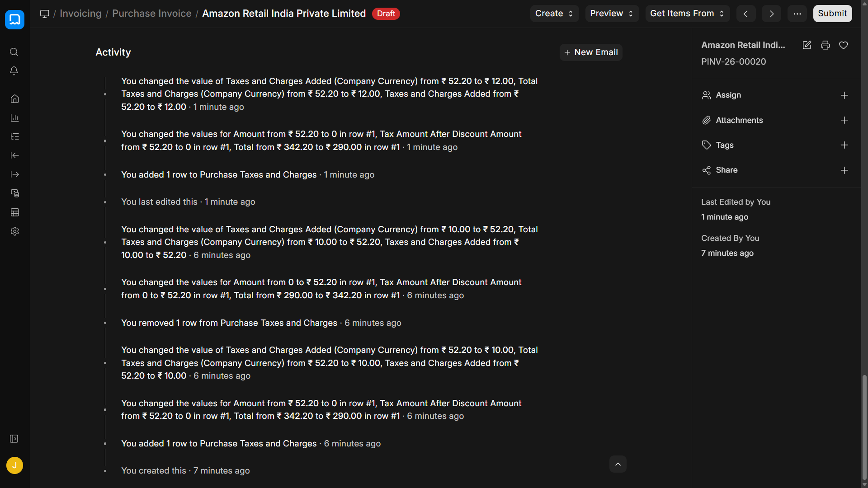Like the document with heart icon

click(843, 45)
